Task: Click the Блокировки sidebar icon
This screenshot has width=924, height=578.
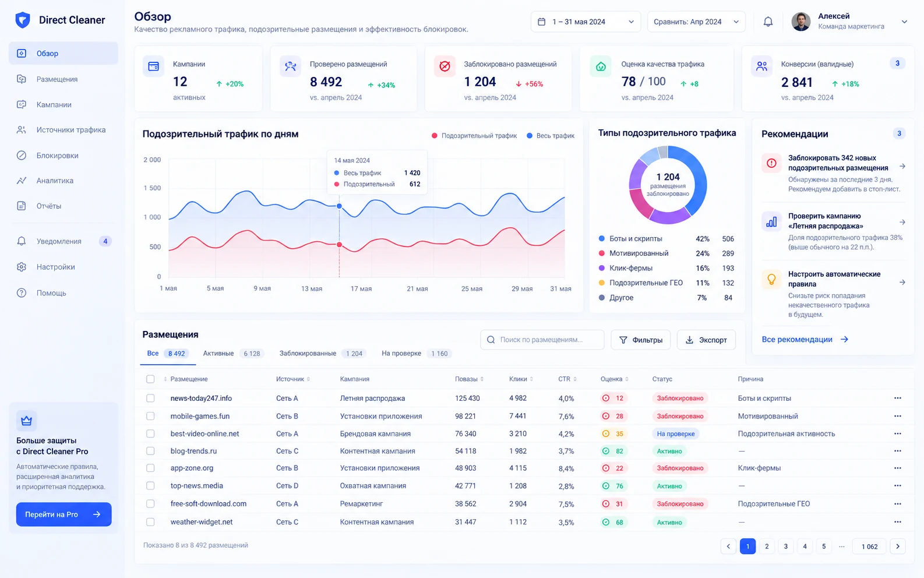Action: [x=22, y=156]
